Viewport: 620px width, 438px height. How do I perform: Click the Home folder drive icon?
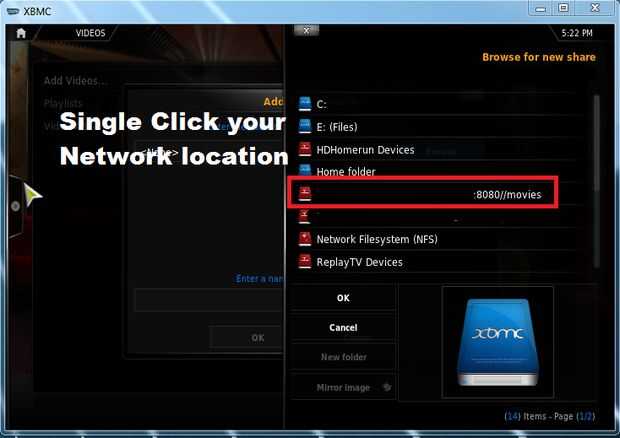pos(305,170)
